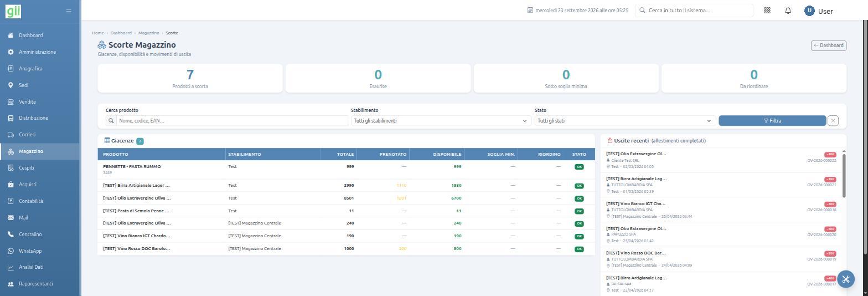Click the Rappresentanti people icon
Viewport: 868px width, 296px height.
click(11, 284)
